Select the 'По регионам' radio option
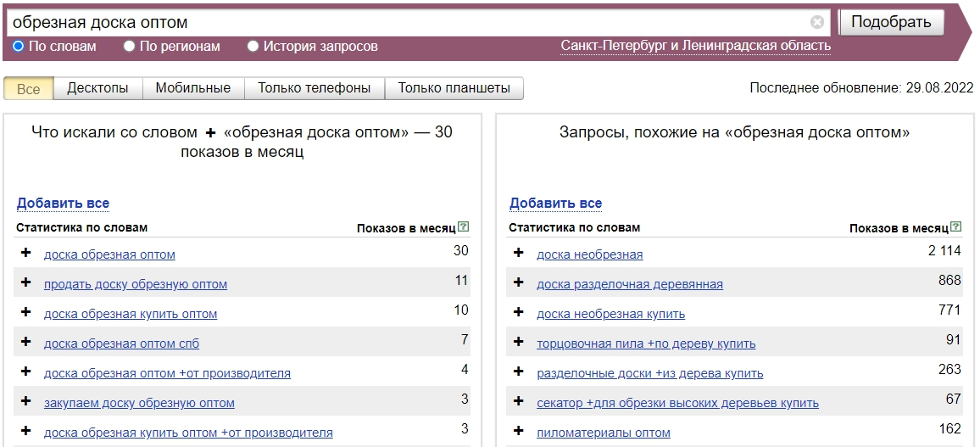 click(x=130, y=47)
